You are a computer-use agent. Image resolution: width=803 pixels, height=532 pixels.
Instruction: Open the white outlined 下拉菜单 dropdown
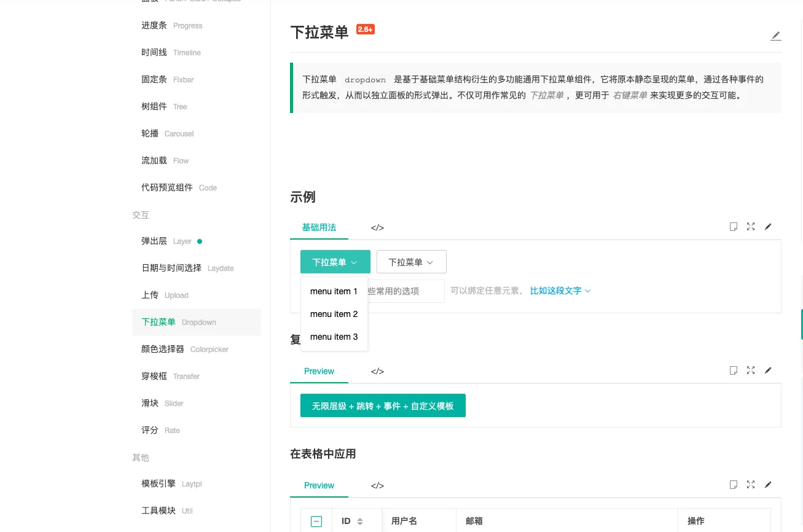(x=412, y=262)
